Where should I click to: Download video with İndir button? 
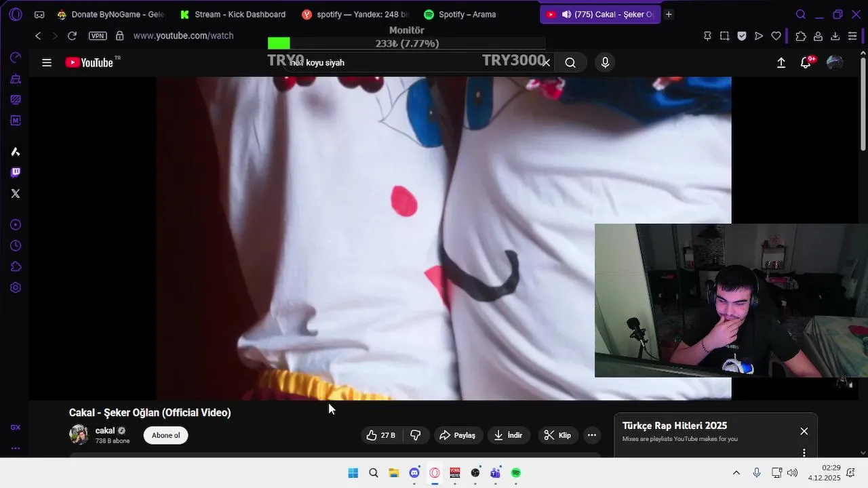[x=509, y=435]
